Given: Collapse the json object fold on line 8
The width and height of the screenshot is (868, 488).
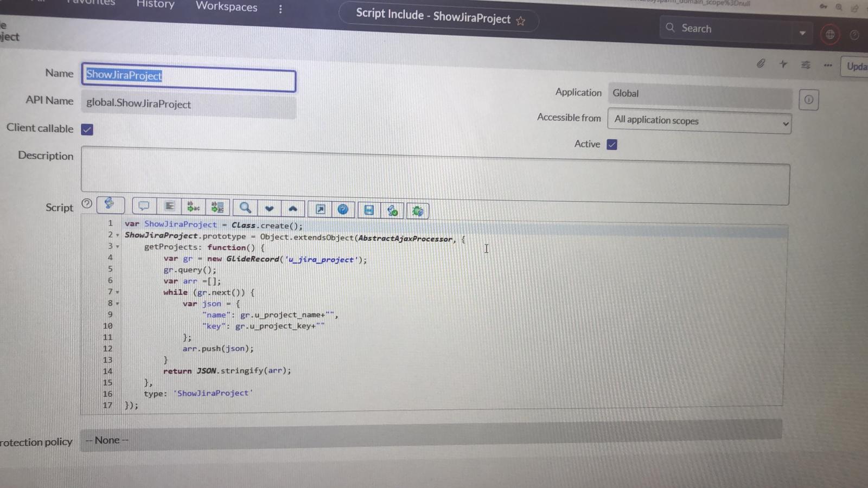Looking at the screenshot, I should click(117, 304).
